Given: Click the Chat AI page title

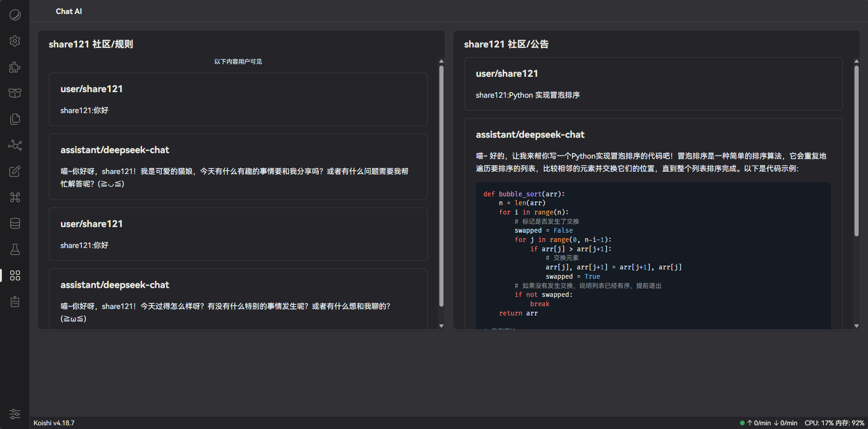Looking at the screenshot, I should click(69, 11).
